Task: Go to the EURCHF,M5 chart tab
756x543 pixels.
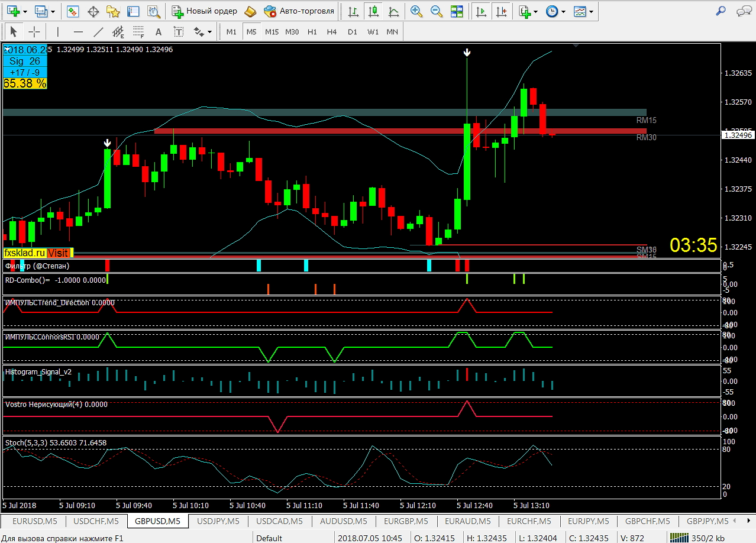Action: tap(529, 521)
